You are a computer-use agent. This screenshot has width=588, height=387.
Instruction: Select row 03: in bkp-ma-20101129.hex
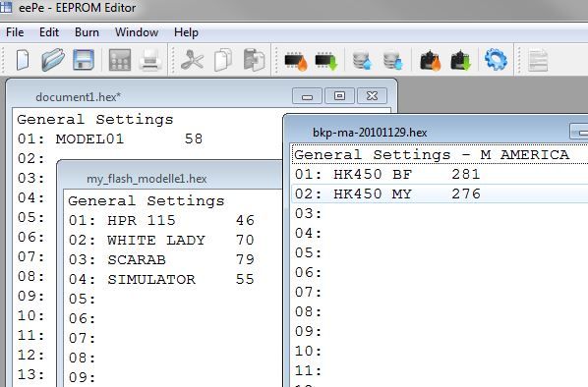pyautogui.click(x=308, y=213)
